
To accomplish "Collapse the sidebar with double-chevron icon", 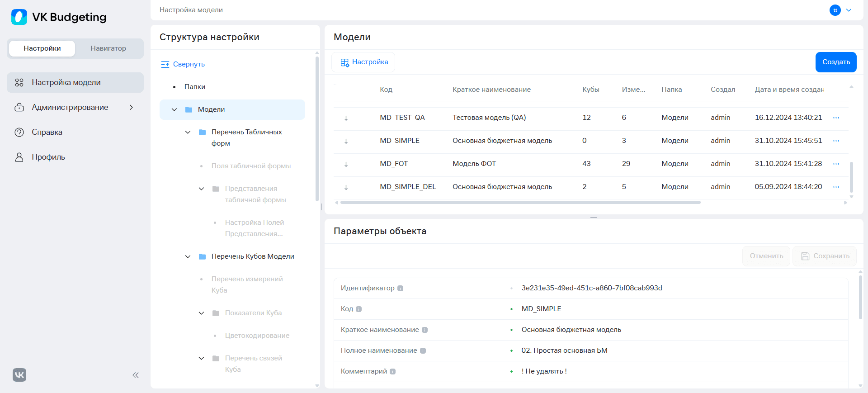I will [135, 375].
